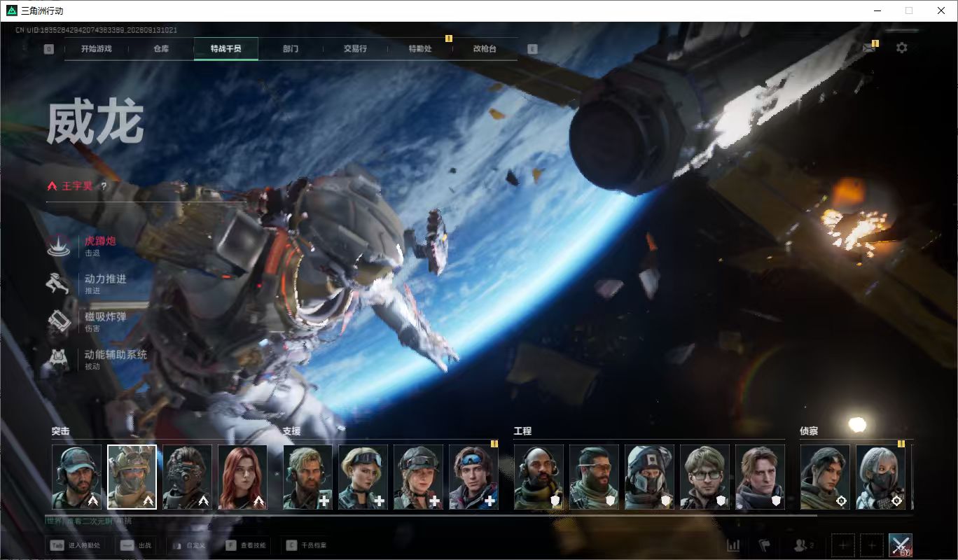958x560 pixels.
Task: Select the 虎蹲炮 skill icon
Action: coord(58,245)
